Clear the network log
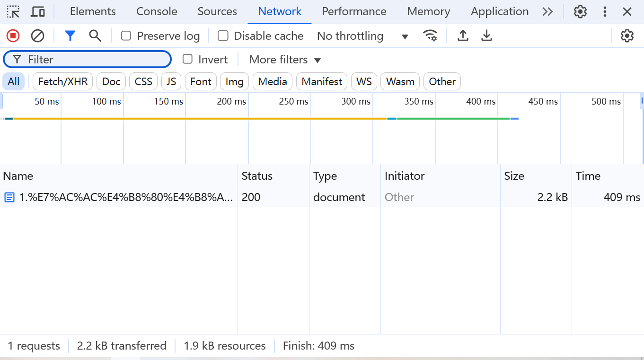The height and width of the screenshot is (360, 644). (x=37, y=35)
